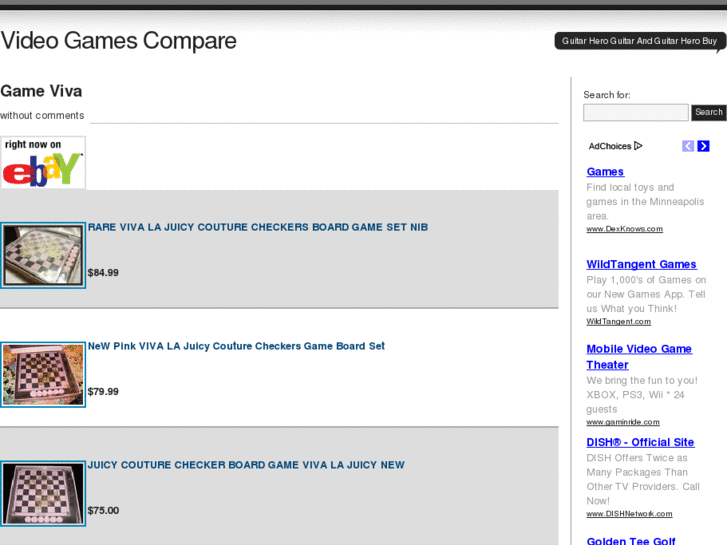This screenshot has width=727, height=545.
Task: Open the www.DISHNetwork.com ad URL
Action: [x=629, y=514]
